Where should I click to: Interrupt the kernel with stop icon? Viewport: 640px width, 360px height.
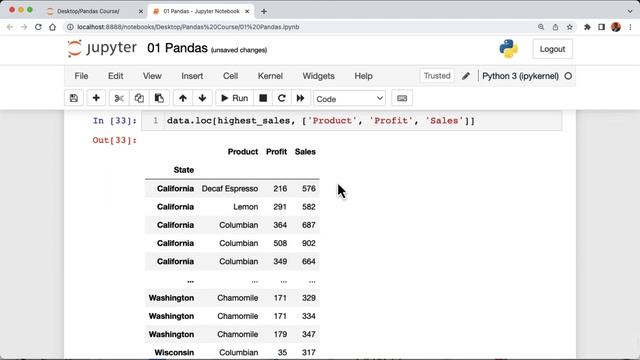tap(263, 98)
